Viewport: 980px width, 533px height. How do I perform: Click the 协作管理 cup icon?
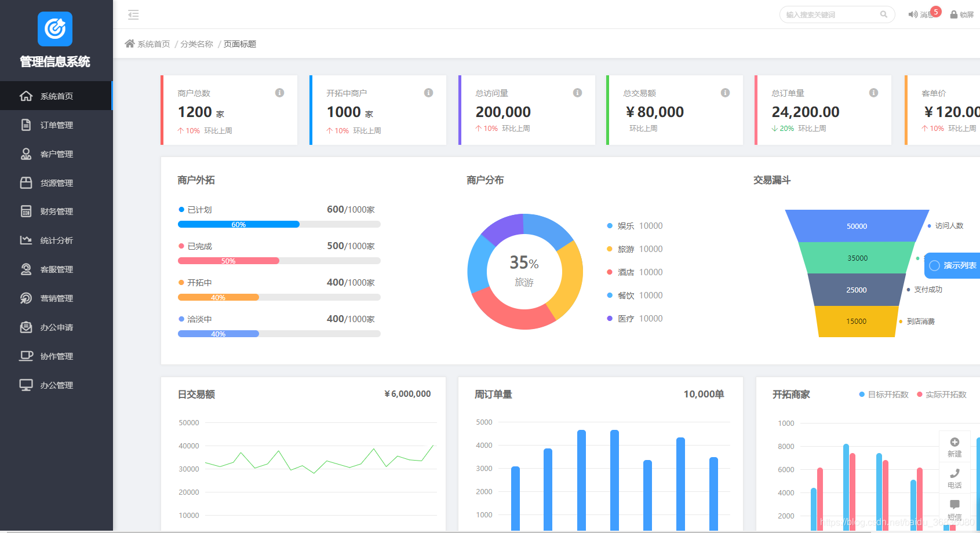click(x=26, y=356)
